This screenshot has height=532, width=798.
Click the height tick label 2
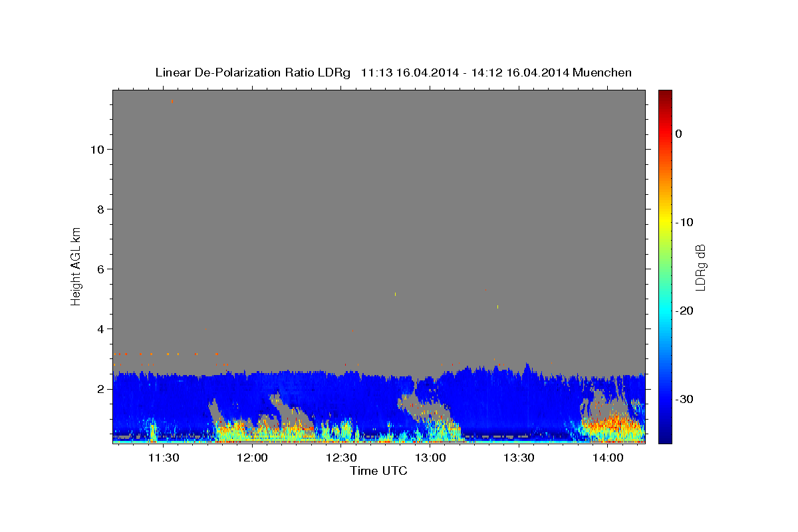100,388
